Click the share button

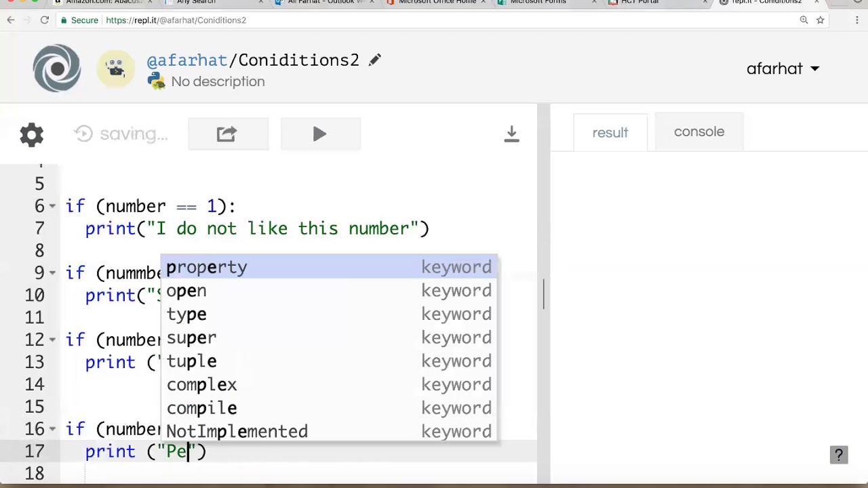(x=228, y=134)
